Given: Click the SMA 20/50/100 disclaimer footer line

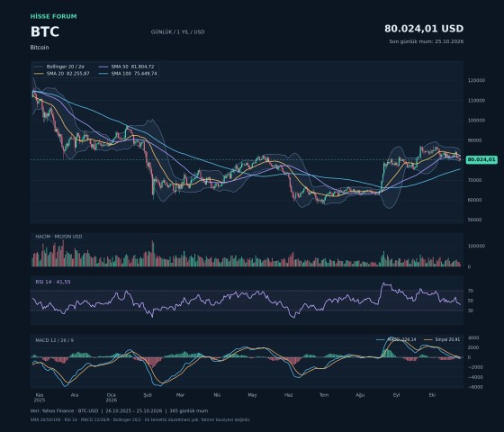Looking at the screenshot, I should click(x=140, y=419).
